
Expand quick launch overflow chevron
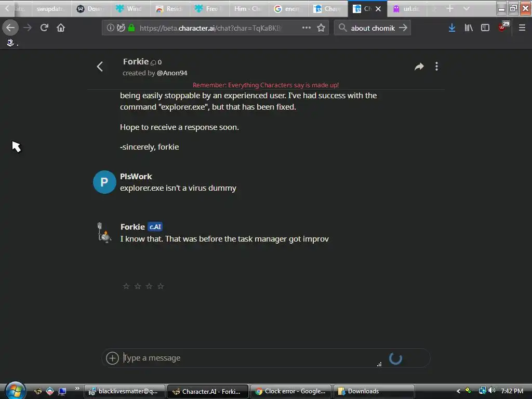[x=77, y=388]
